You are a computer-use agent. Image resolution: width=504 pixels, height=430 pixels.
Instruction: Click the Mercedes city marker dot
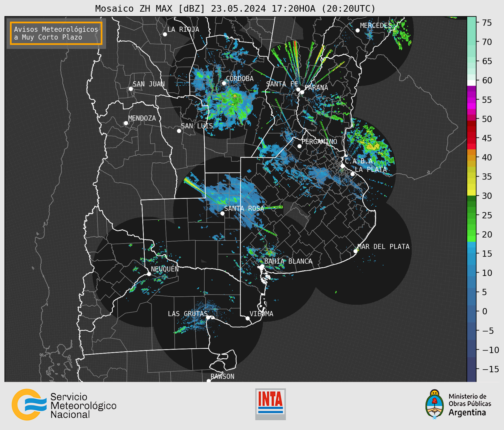[358, 31]
